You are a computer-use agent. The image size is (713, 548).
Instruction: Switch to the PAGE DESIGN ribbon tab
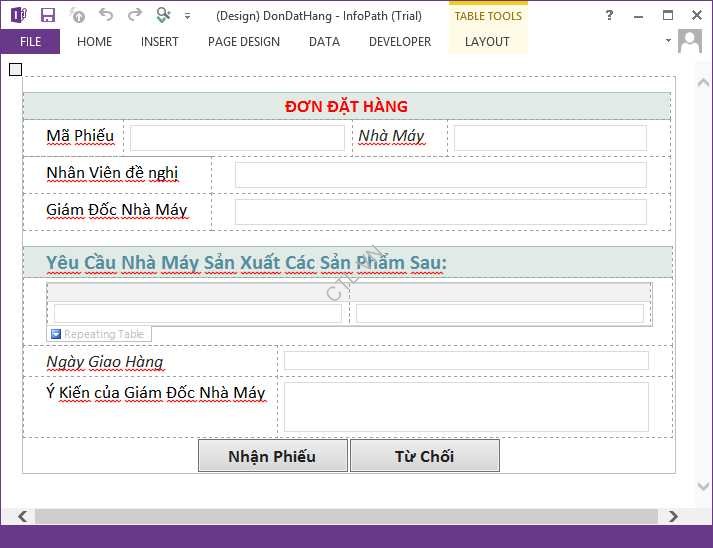click(x=243, y=42)
